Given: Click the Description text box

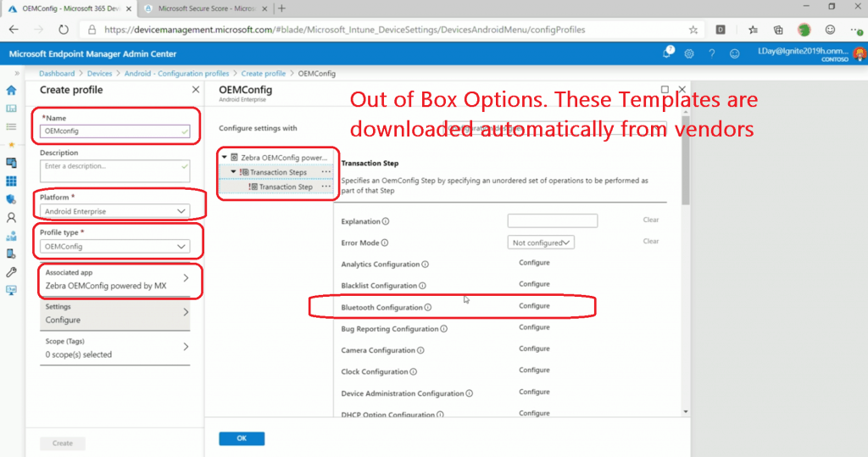Looking at the screenshot, I should pyautogui.click(x=115, y=170).
